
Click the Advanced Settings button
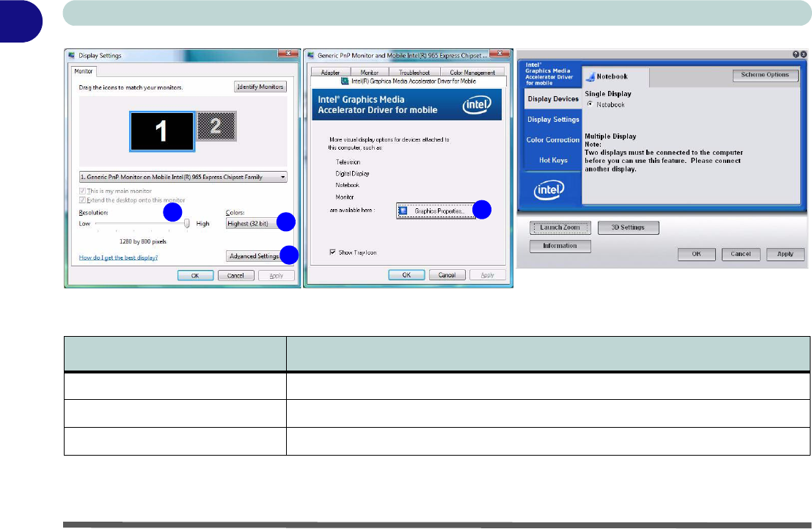point(255,256)
